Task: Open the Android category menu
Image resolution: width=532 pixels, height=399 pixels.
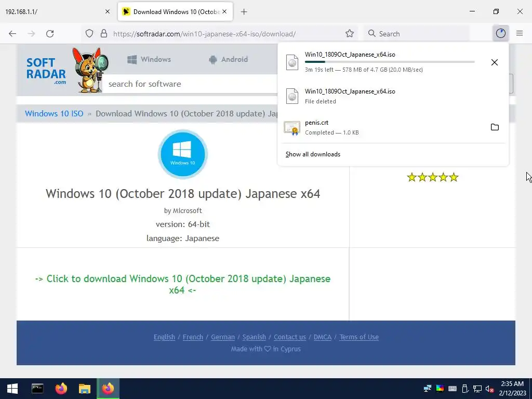Action: 229,59
